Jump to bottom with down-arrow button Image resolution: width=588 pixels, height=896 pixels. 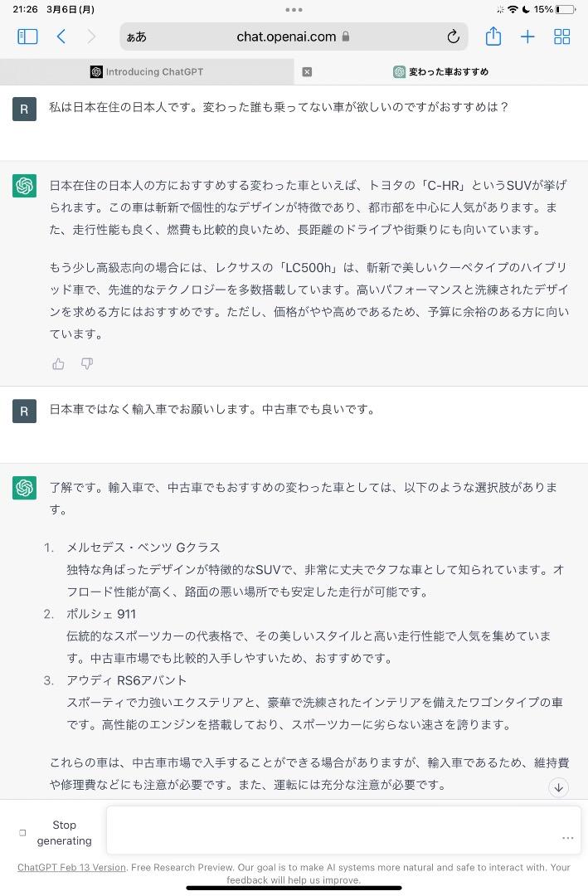[x=558, y=787]
